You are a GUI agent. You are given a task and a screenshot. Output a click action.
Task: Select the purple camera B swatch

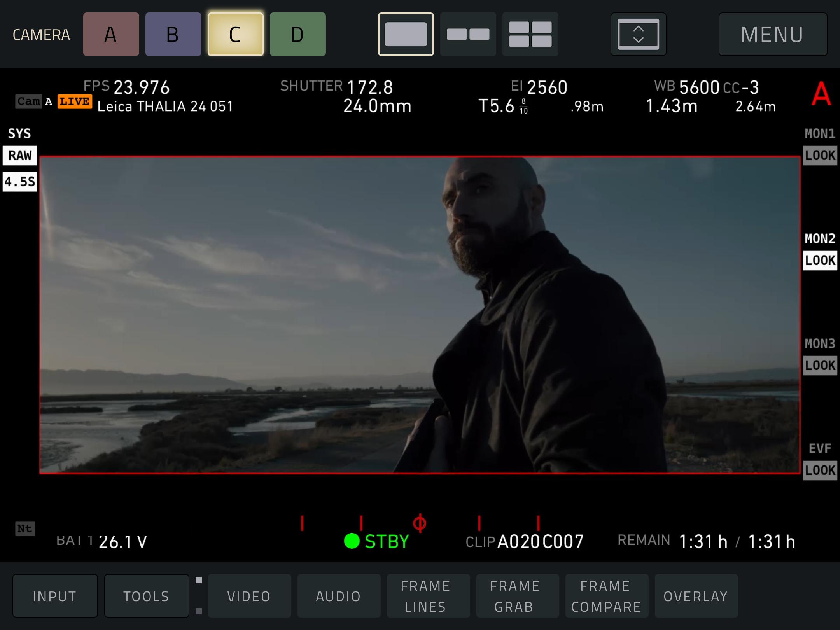click(173, 34)
